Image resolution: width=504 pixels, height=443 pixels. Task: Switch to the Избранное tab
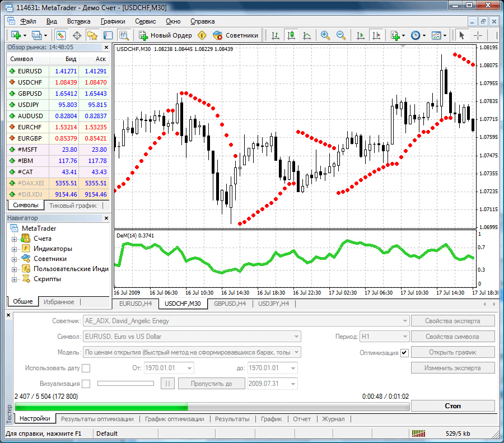[x=59, y=302]
